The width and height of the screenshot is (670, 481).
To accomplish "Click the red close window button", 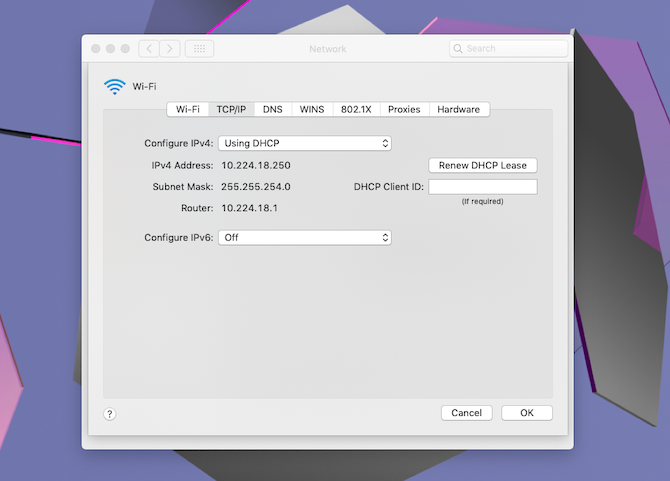I will tap(96, 49).
